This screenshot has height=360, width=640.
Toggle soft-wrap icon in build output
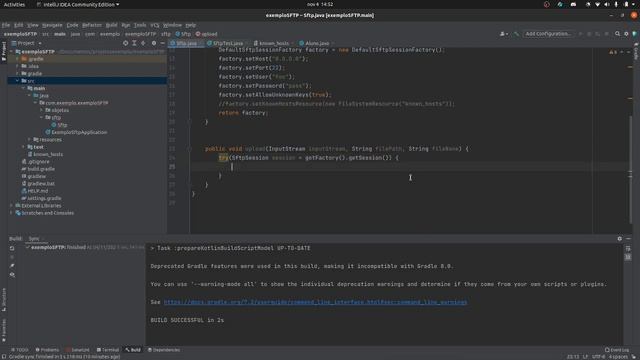point(628,248)
